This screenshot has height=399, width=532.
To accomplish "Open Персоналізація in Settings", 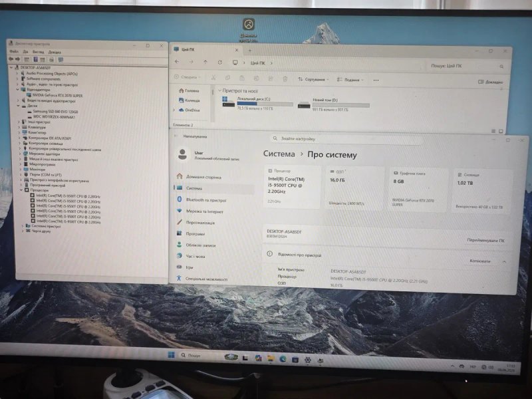I will tap(196, 223).
